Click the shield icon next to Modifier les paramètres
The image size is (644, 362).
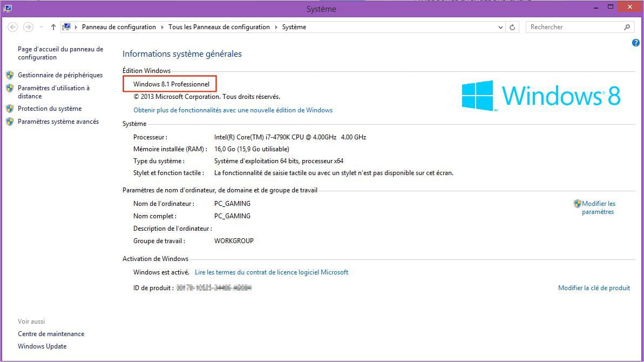point(578,203)
